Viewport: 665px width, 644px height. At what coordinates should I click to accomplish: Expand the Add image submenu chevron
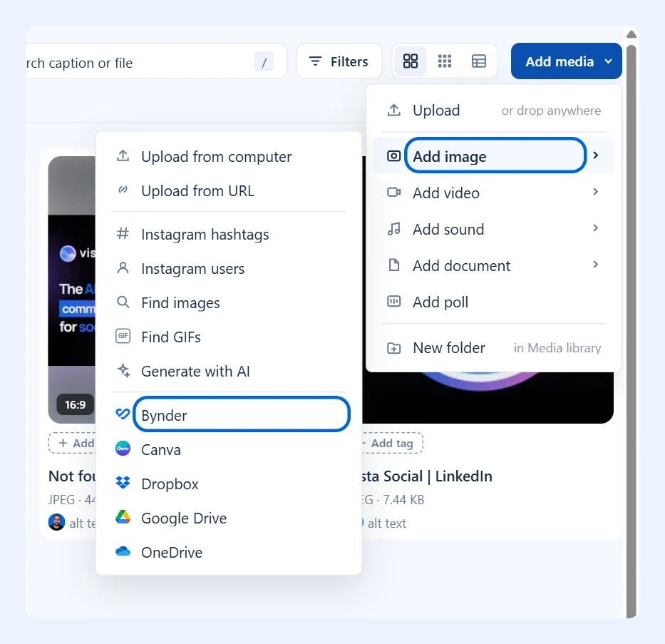(595, 155)
